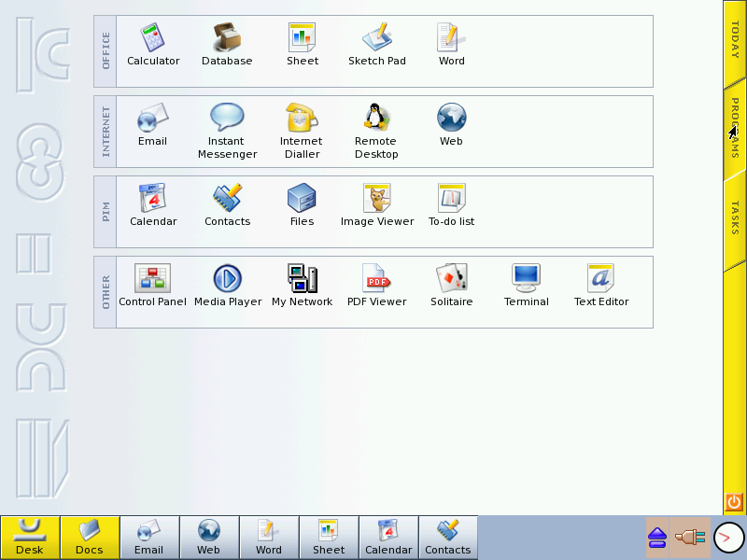Open the Image Viewer
The image size is (747, 560).
[x=377, y=204]
